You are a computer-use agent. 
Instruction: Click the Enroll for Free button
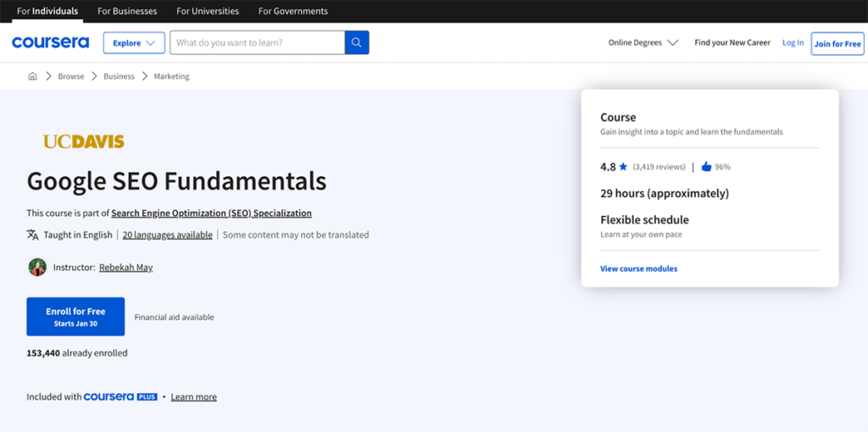coord(75,317)
